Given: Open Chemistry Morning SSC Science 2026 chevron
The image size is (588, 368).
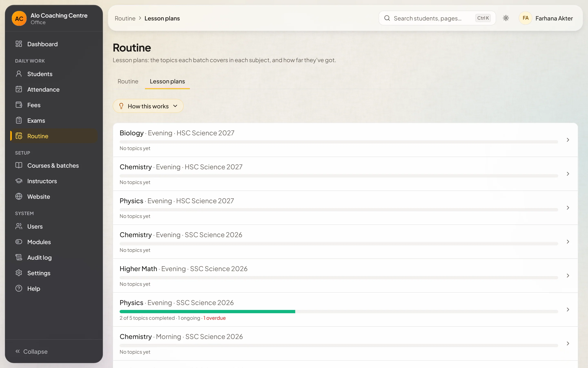Looking at the screenshot, I should [x=568, y=343].
